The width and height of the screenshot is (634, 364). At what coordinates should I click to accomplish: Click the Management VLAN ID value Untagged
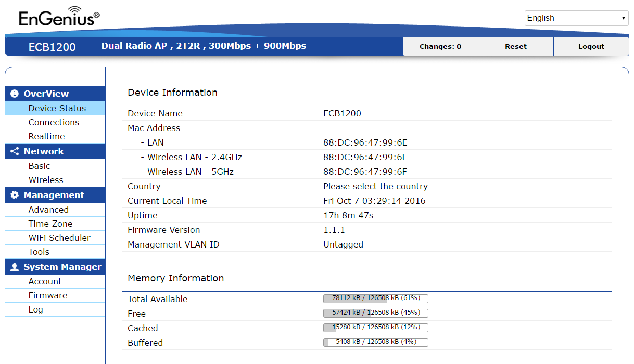point(343,244)
